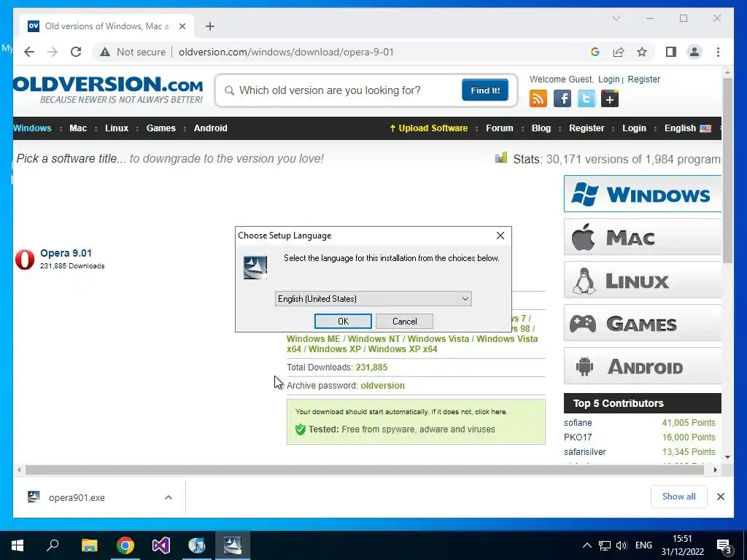Click the Windows platform banner
This screenshot has height=560, width=747.
click(x=643, y=194)
